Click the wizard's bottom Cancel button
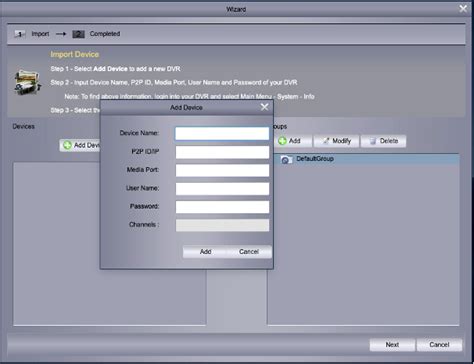The width and height of the screenshot is (474, 364). (439, 345)
